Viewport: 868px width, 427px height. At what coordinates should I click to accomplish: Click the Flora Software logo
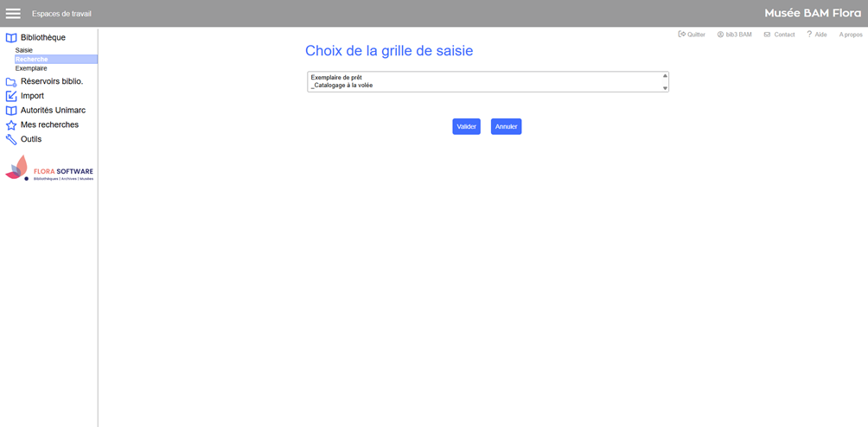49,169
